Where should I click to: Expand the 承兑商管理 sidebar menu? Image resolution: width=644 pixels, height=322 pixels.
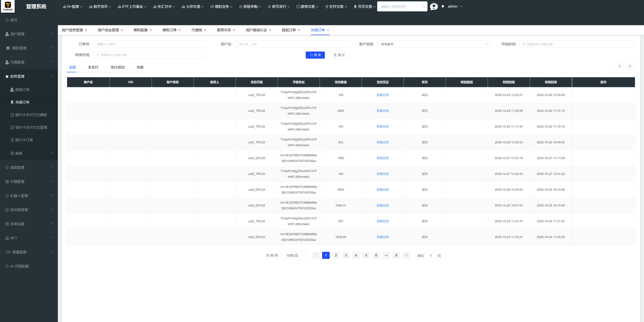[x=29, y=210]
